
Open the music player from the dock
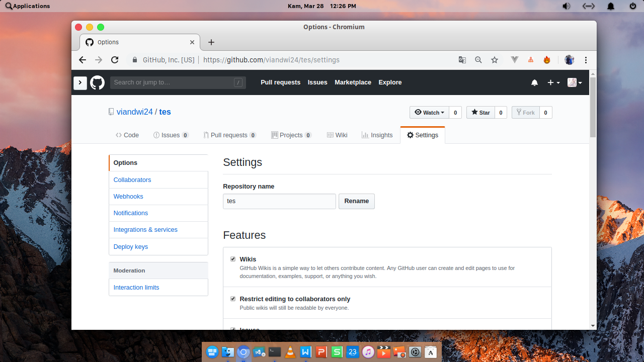(368, 352)
